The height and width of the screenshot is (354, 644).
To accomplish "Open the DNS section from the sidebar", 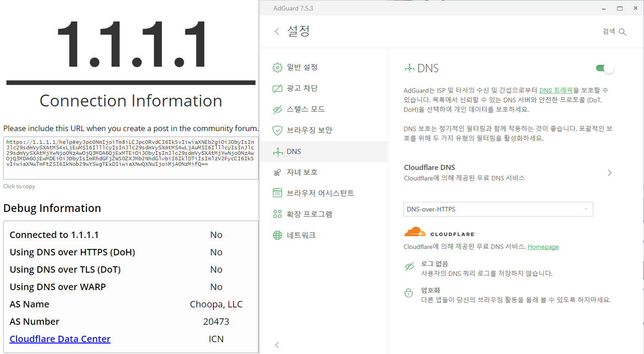I will click(x=323, y=152).
